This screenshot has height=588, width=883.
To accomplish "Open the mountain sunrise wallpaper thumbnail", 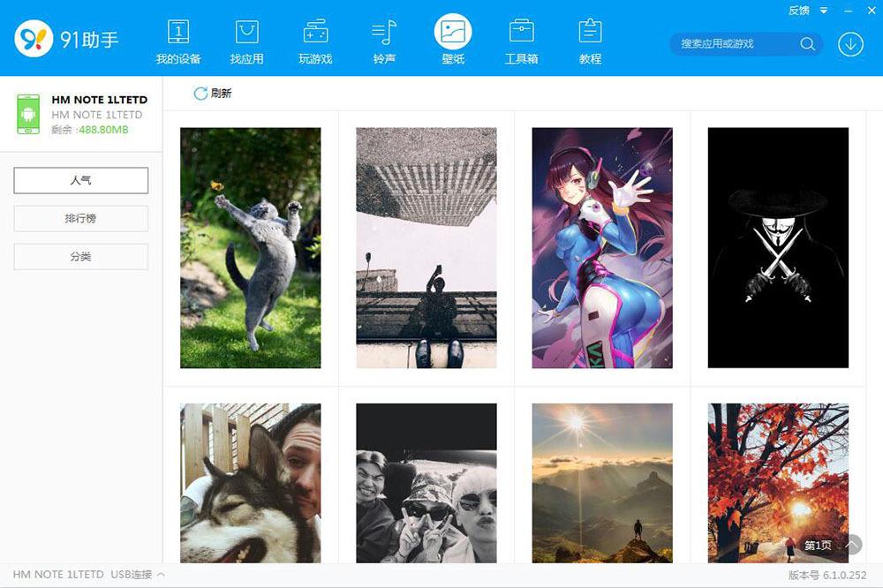I will coord(602,483).
